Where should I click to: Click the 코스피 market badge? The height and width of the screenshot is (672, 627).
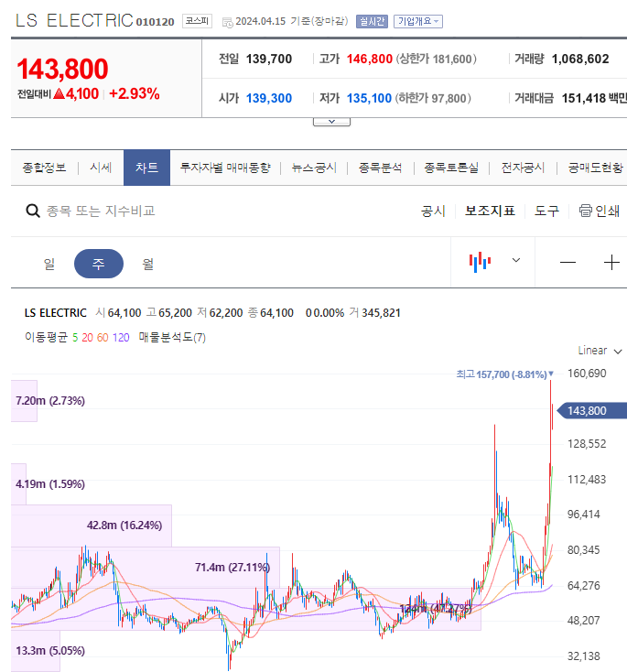pyautogui.click(x=197, y=21)
